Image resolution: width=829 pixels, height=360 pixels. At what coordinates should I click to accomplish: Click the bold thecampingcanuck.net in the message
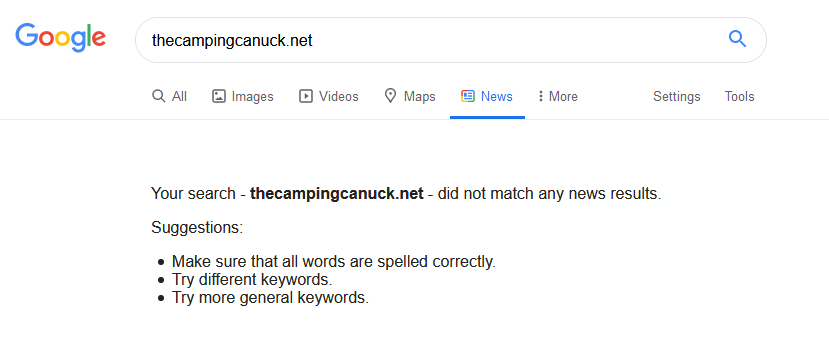pos(337,194)
